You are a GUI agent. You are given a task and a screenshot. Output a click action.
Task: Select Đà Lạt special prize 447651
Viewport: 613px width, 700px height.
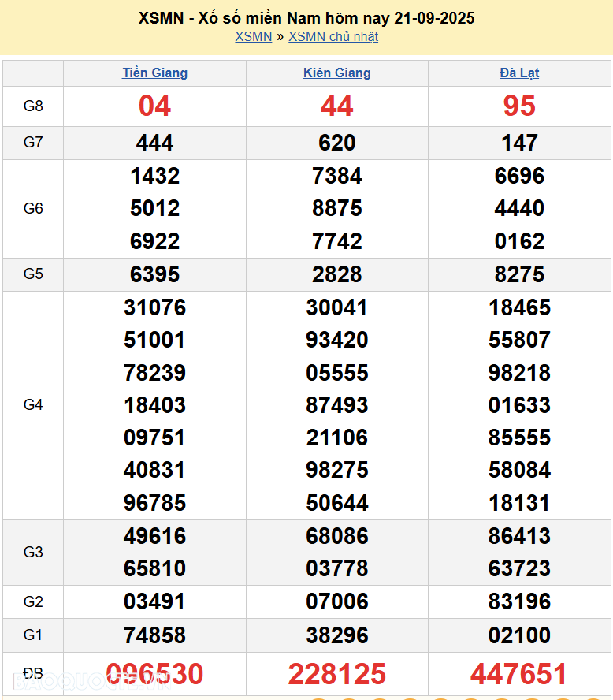point(519,674)
